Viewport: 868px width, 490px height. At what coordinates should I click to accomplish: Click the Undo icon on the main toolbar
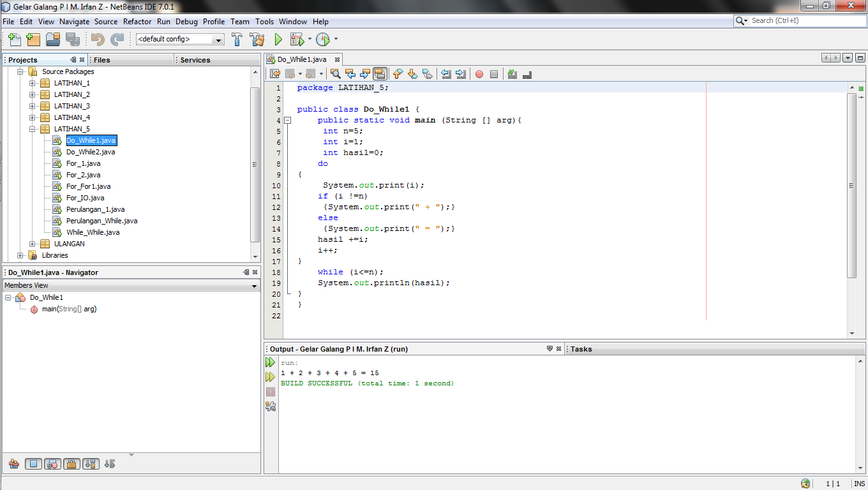coord(98,40)
